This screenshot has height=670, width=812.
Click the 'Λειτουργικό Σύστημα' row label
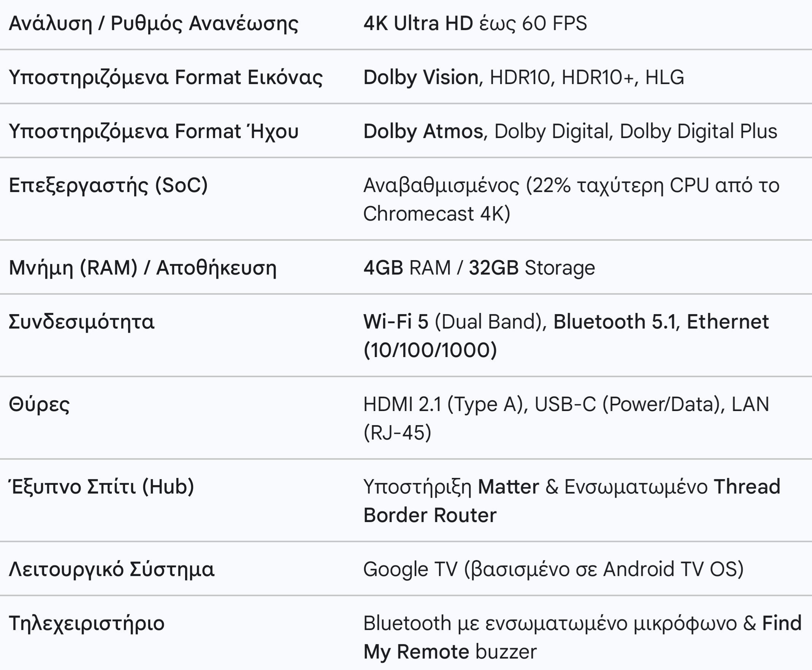pyautogui.click(x=111, y=570)
